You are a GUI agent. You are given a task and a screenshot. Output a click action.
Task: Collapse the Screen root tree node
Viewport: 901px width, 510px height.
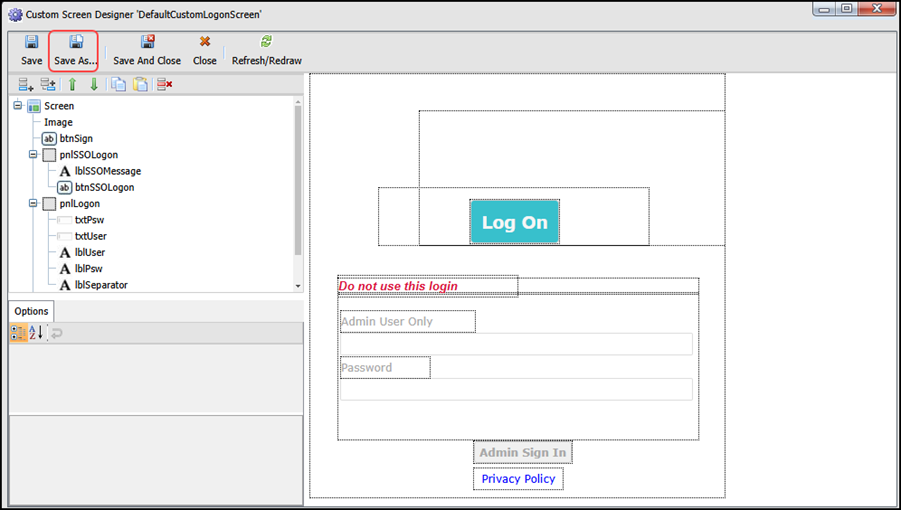tap(17, 106)
